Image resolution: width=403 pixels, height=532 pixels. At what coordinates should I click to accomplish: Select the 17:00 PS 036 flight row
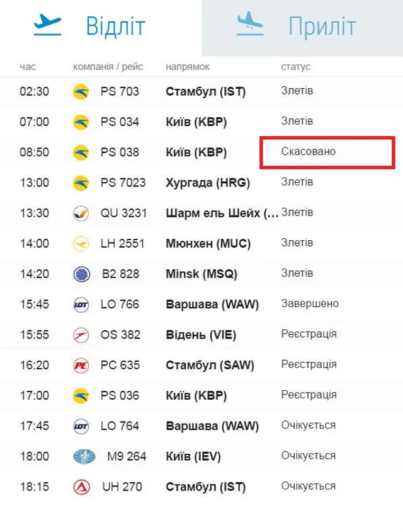click(201, 395)
